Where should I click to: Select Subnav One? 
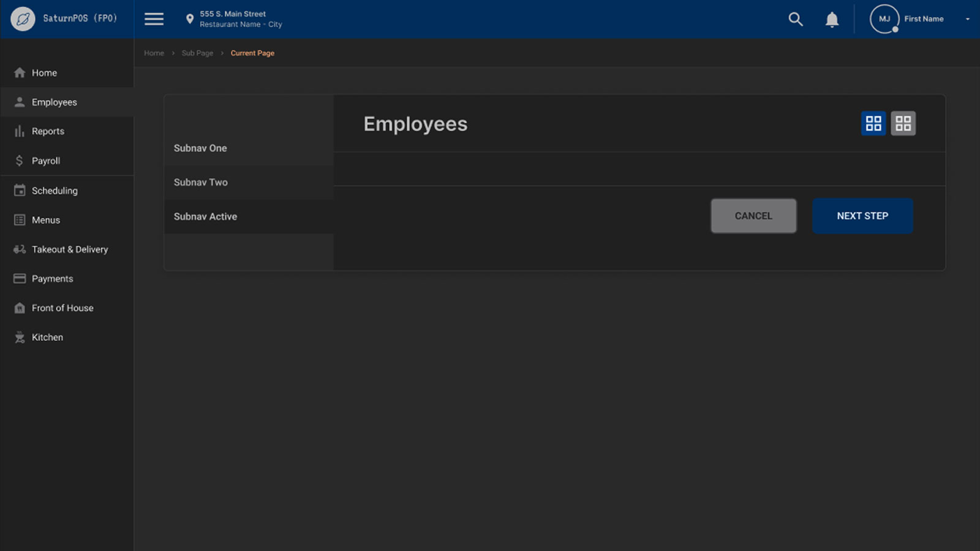point(249,148)
